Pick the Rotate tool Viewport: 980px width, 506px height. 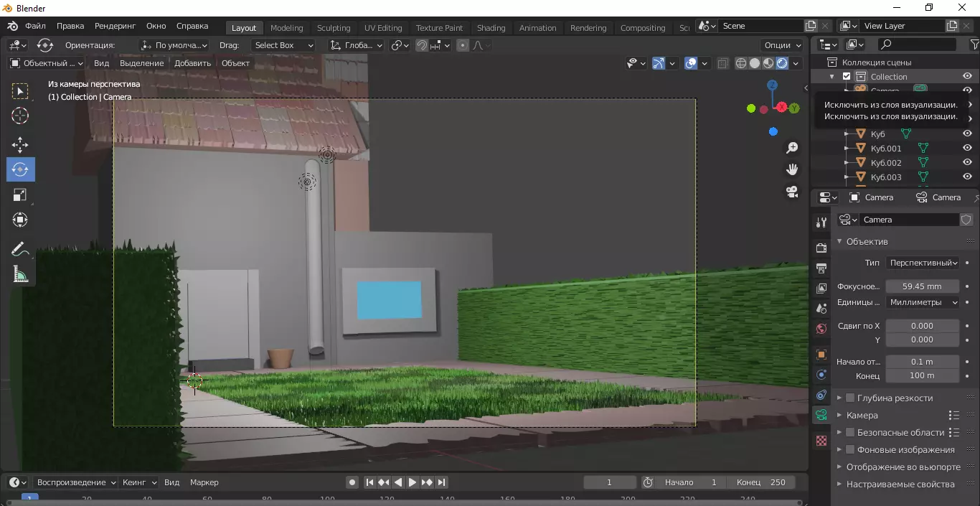coord(20,169)
